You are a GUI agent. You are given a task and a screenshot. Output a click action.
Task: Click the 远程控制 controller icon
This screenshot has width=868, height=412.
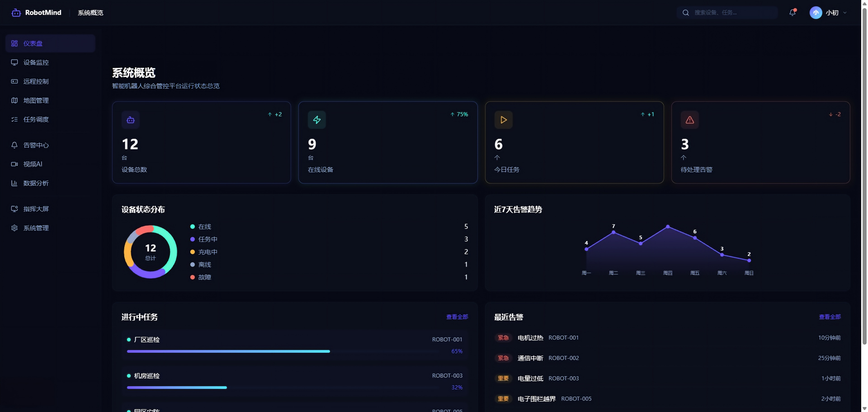[14, 81]
